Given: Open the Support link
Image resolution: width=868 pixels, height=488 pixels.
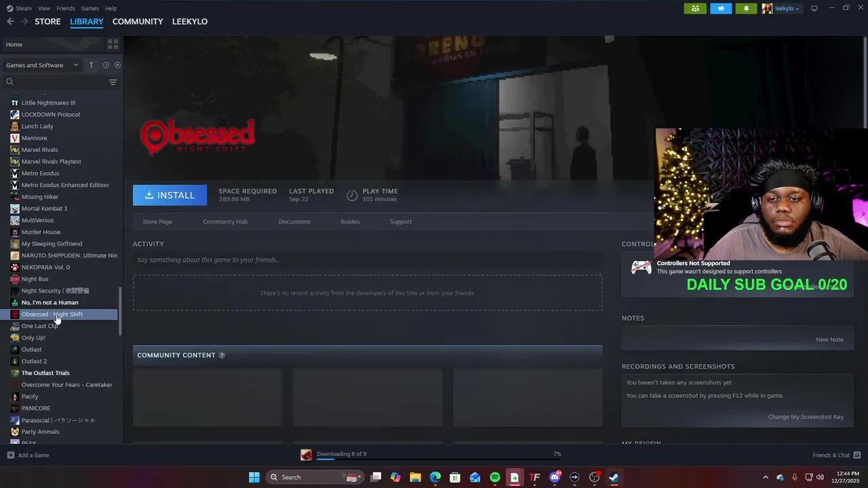Looking at the screenshot, I should click(401, 222).
